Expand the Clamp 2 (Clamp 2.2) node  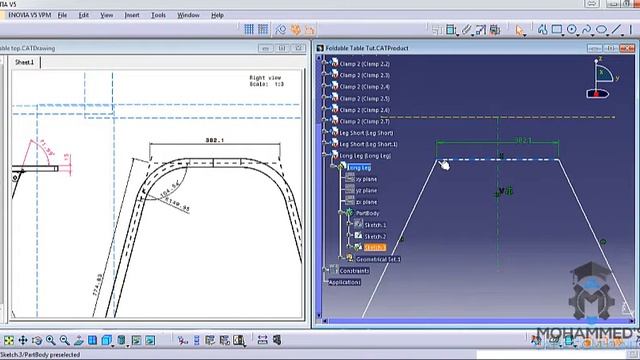(x=325, y=62)
